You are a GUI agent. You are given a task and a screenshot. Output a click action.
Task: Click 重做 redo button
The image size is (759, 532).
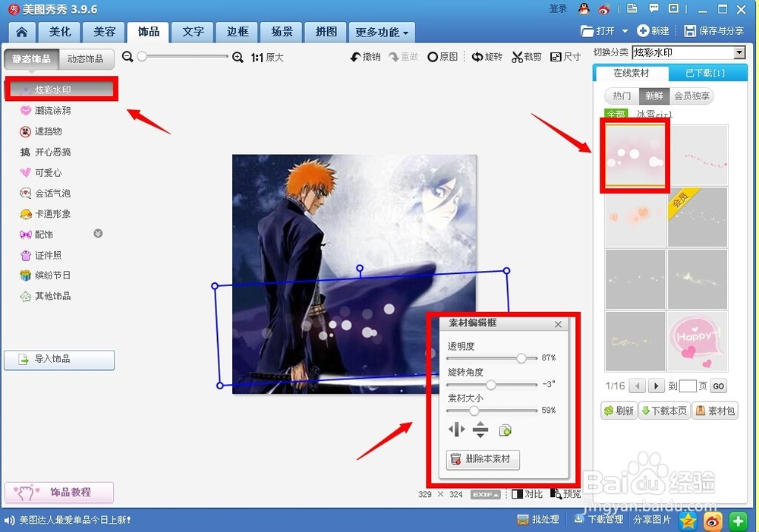(x=403, y=57)
